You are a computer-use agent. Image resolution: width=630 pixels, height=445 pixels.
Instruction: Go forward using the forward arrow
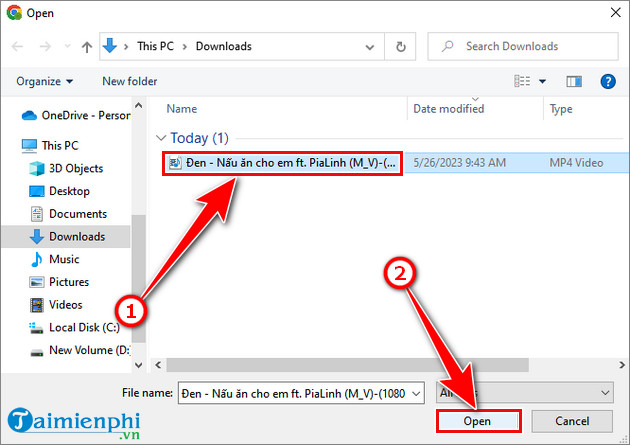45,47
